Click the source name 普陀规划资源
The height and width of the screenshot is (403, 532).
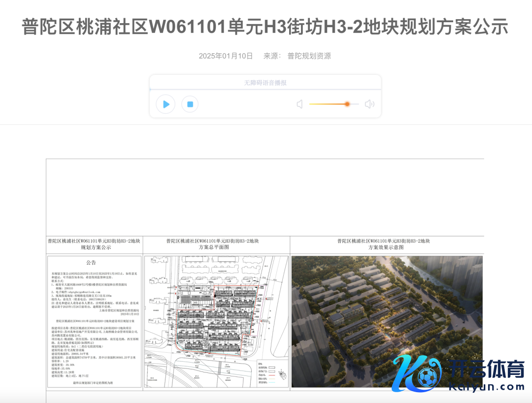309,56
